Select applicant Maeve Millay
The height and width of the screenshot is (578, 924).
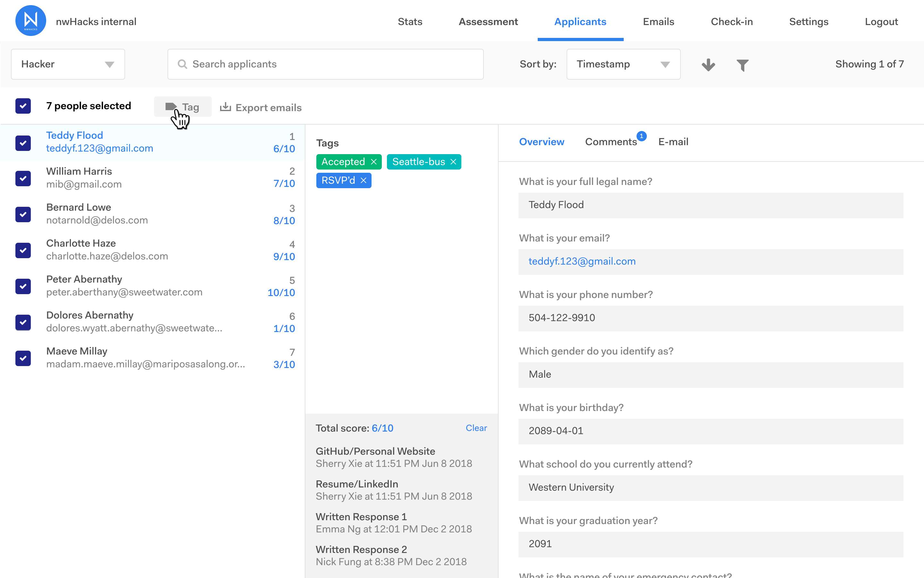point(153,358)
